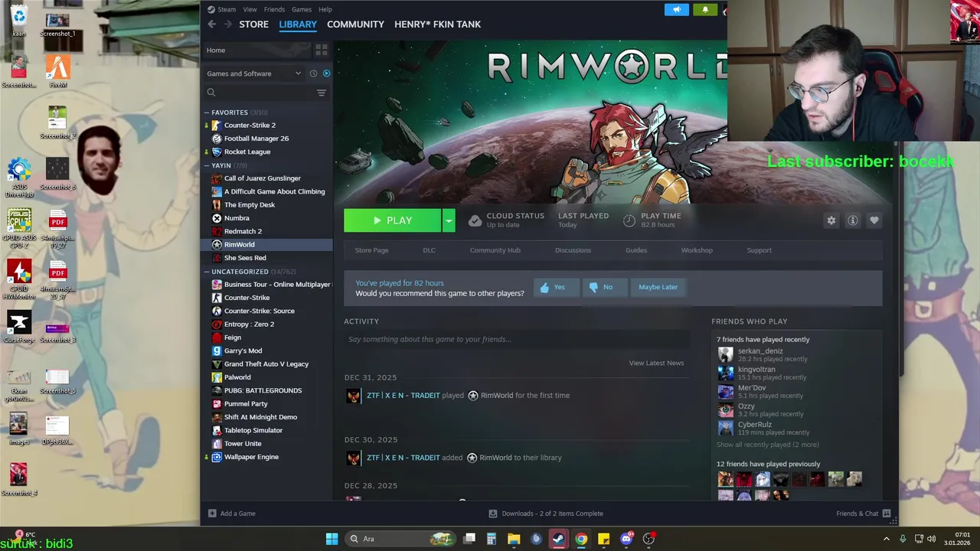Expand the Games and Software dropdown
Screen dimensions: 980x551
coord(253,73)
